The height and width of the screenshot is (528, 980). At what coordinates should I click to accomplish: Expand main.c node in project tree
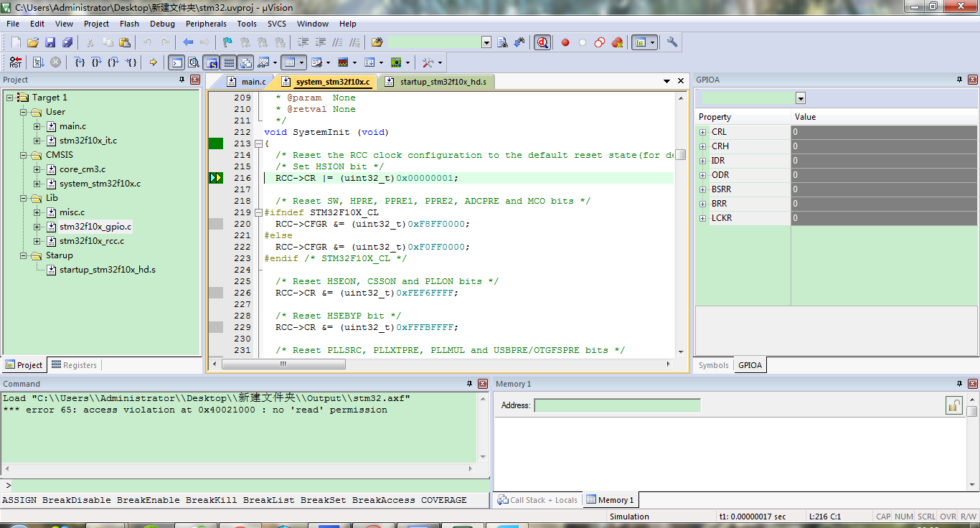[37, 126]
